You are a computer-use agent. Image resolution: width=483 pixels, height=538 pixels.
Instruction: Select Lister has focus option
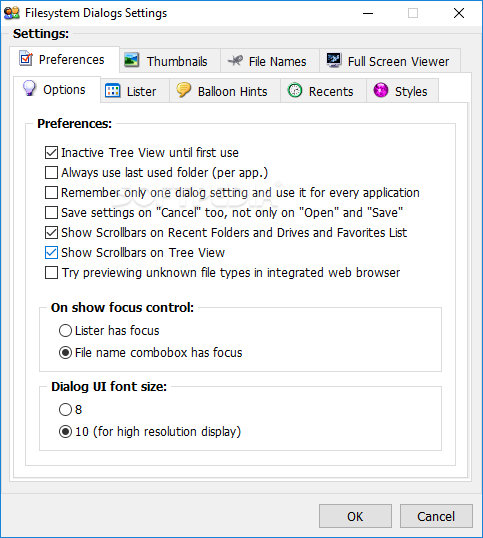(x=65, y=331)
